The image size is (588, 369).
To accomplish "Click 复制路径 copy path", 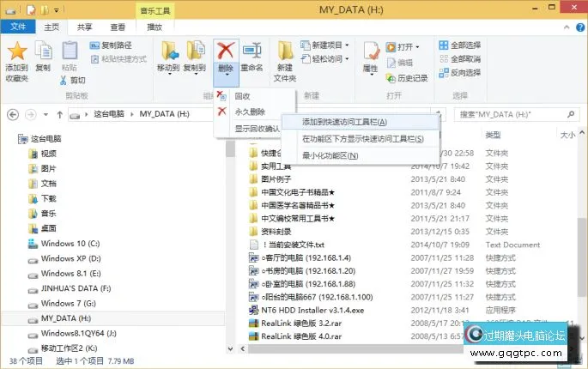I will (111, 45).
